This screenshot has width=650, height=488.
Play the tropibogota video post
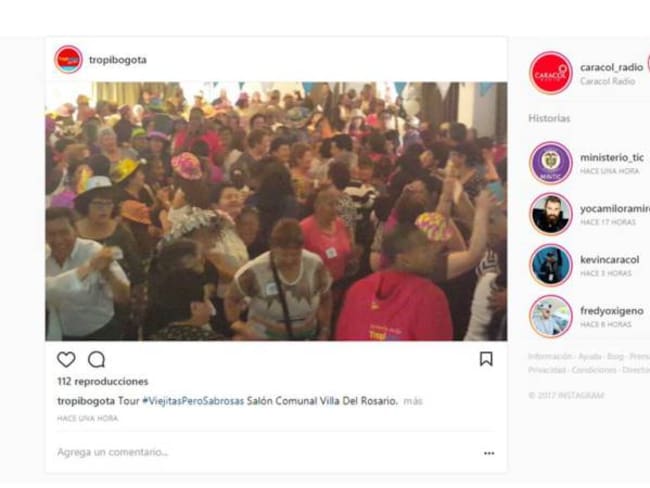276,211
